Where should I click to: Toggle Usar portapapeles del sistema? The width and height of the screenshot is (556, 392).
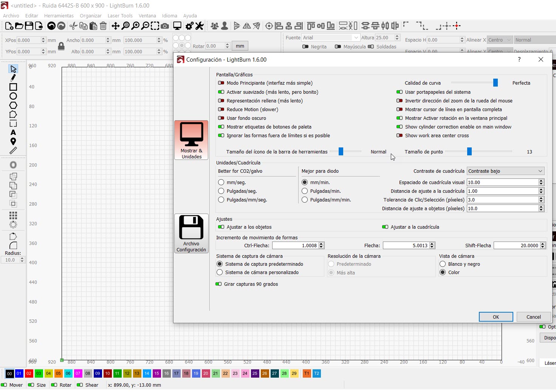[400, 92]
